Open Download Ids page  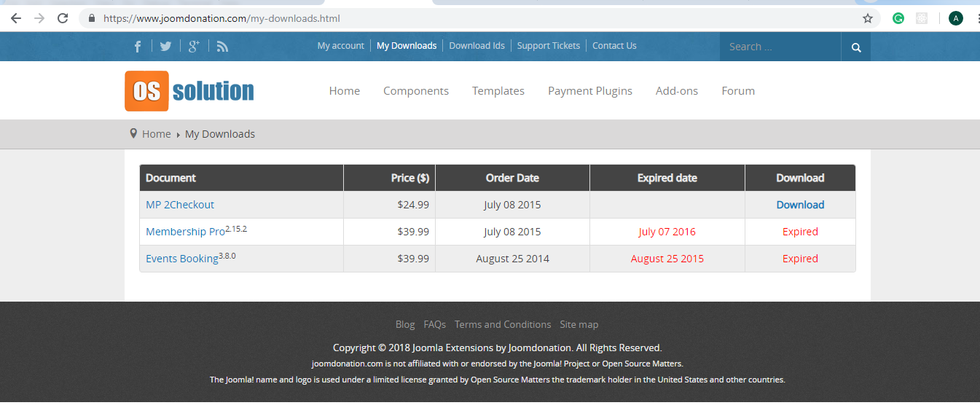click(477, 45)
